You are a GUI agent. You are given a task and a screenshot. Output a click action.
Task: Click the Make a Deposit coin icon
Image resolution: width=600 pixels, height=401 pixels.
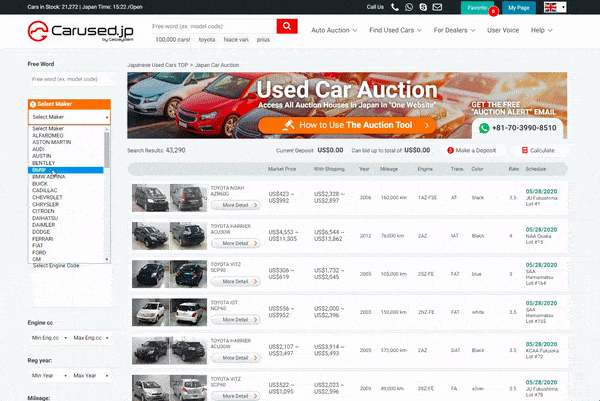450,150
